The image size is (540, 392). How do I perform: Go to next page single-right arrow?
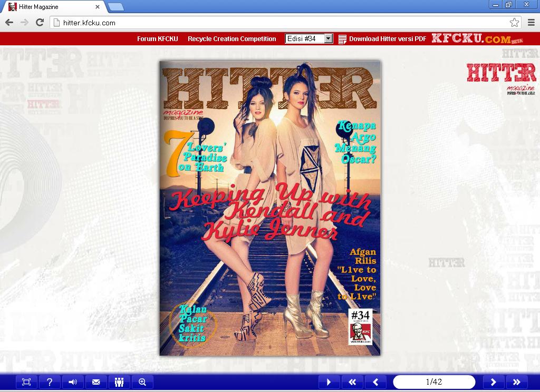[x=493, y=382]
